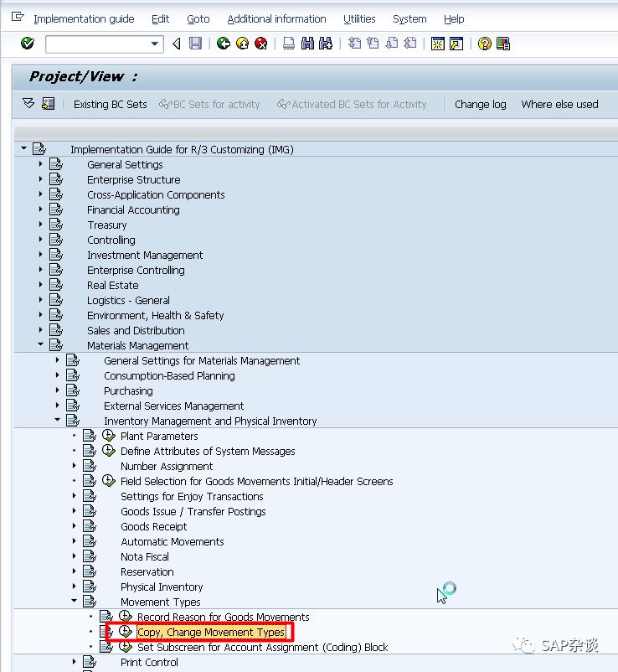The image size is (618, 672).
Task: Click the icon next to Expand All
Action: (x=48, y=103)
